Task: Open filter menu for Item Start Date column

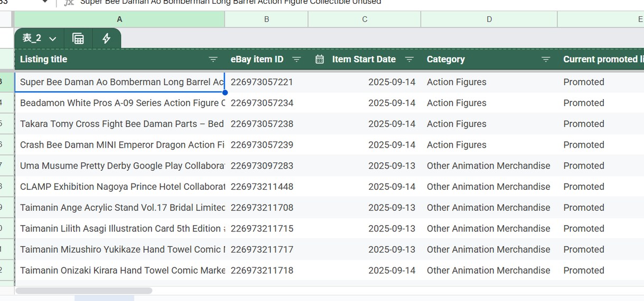Action: [x=410, y=60]
